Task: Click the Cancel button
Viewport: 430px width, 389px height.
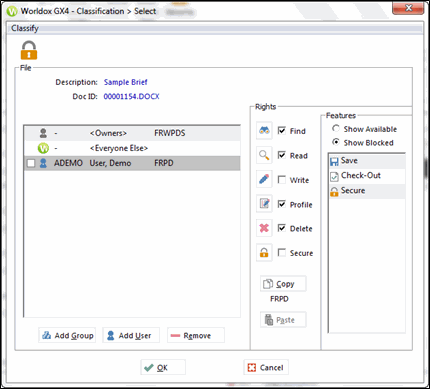Action: coord(266,367)
